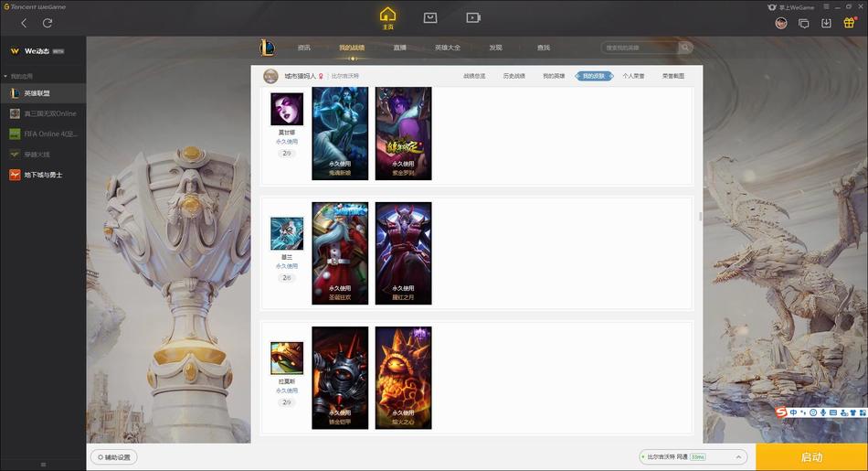Click the search magnifier icon
The width and height of the screenshot is (868, 471).
pos(685,48)
